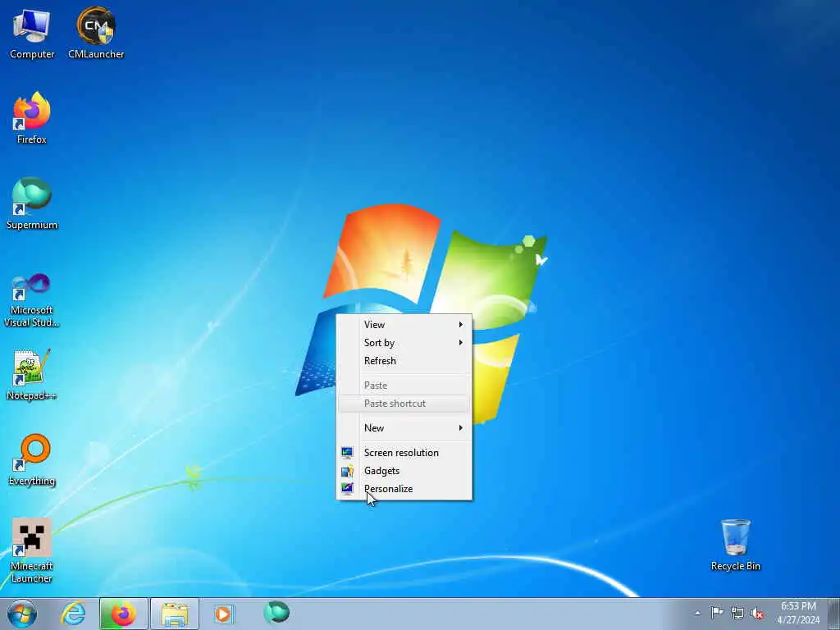
Task: Click the Paste shortcut context menu entry
Action: (404, 404)
